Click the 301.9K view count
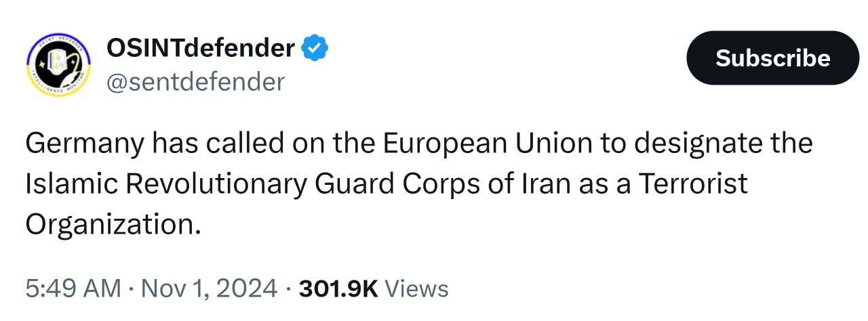The image size is (868, 321). tap(338, 289)
